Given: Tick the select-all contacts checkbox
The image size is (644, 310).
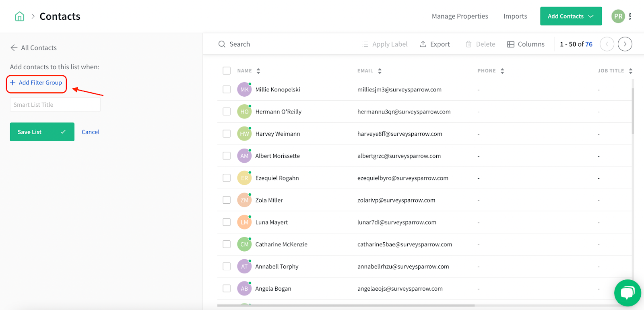Looking at the screenshot, I should pyautogui.click(x=227, y=71).
